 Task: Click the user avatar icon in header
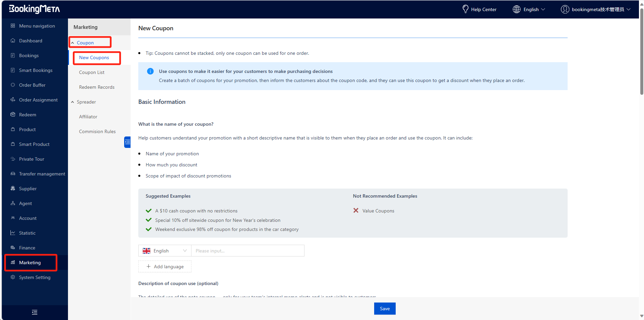pos(565,9)
